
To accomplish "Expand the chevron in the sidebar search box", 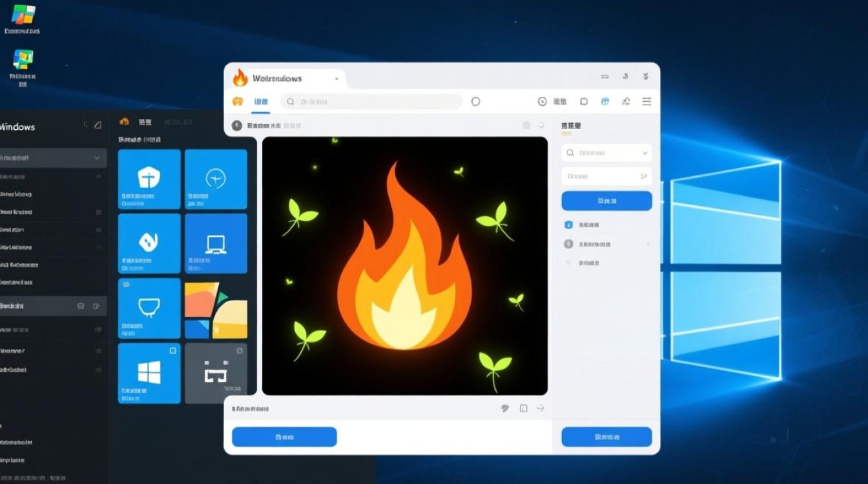I will click(x=644, y=152).
